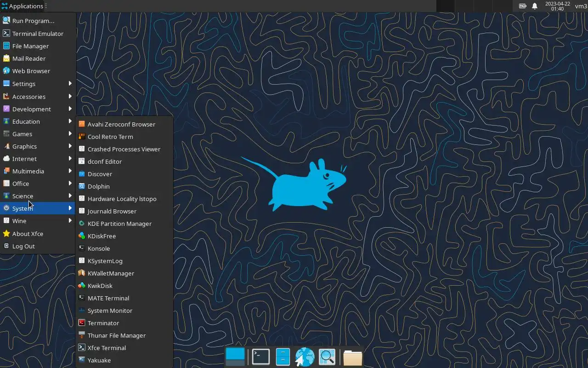Click the "Settings" category label

point(24,84)
